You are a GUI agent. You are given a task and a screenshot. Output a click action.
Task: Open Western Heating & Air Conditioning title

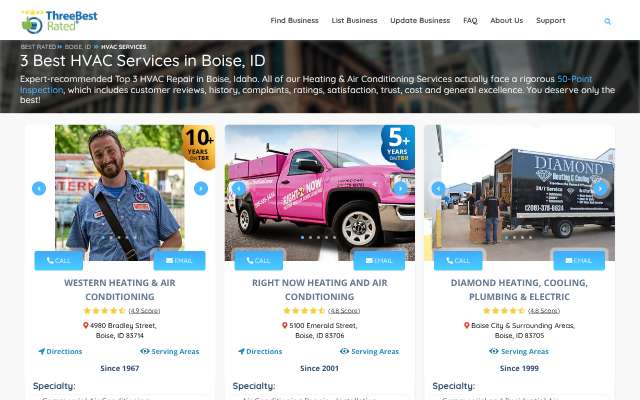click(x=120, y=289)
